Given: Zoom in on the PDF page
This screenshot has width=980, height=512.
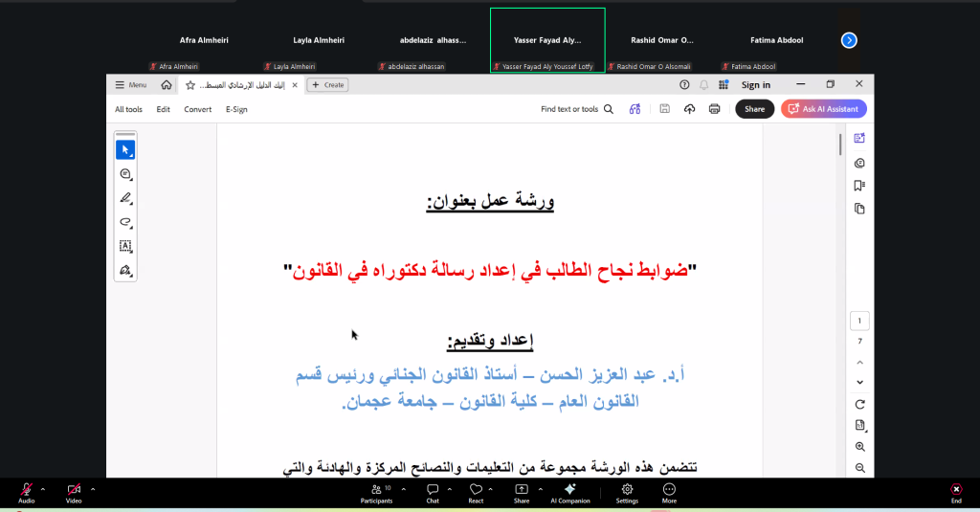Looking at the screenshot, I should click(860, 447).
